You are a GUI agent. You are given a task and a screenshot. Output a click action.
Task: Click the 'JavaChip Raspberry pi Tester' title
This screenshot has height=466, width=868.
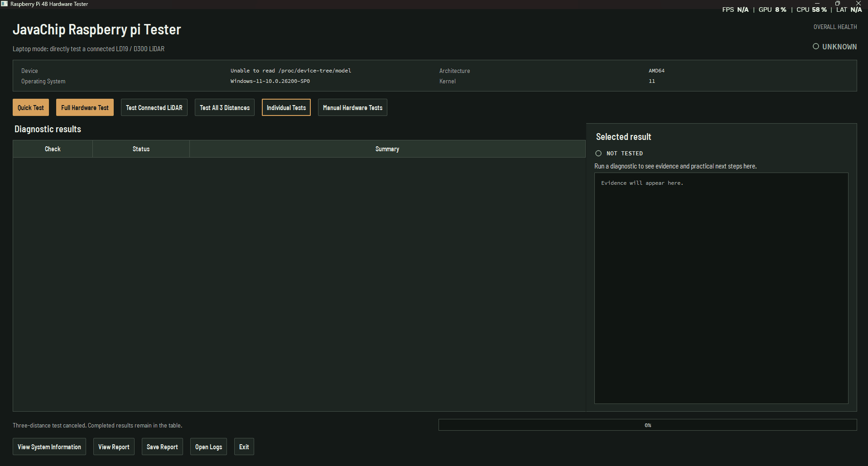click(x=96, y=29)
